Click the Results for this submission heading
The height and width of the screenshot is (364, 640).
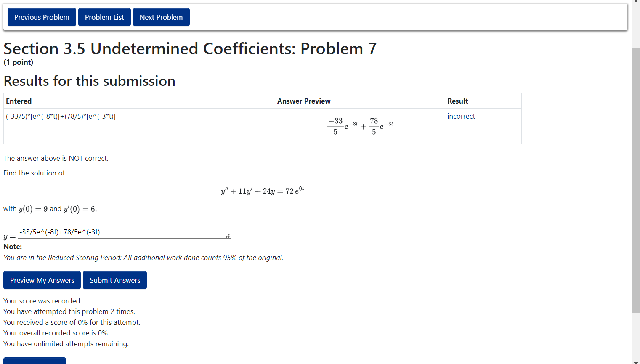click(x=90, y=81)
